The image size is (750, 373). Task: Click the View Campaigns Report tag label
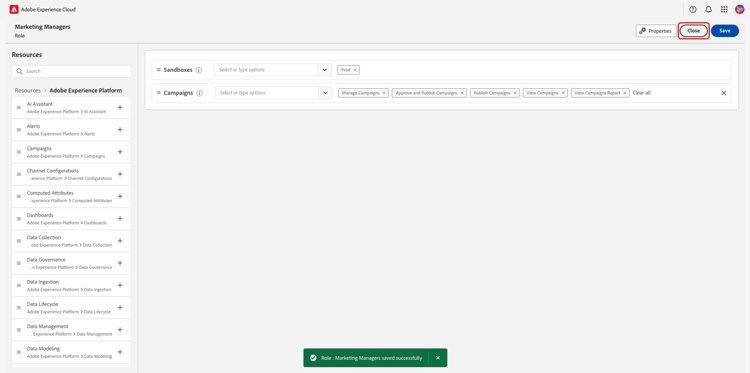pyautogui.click(x=597, y=93)
